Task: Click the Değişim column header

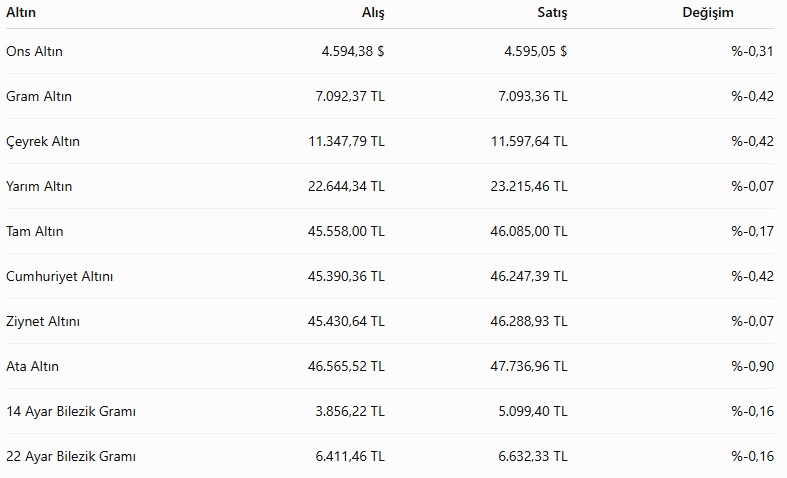Action: point(708,13)
